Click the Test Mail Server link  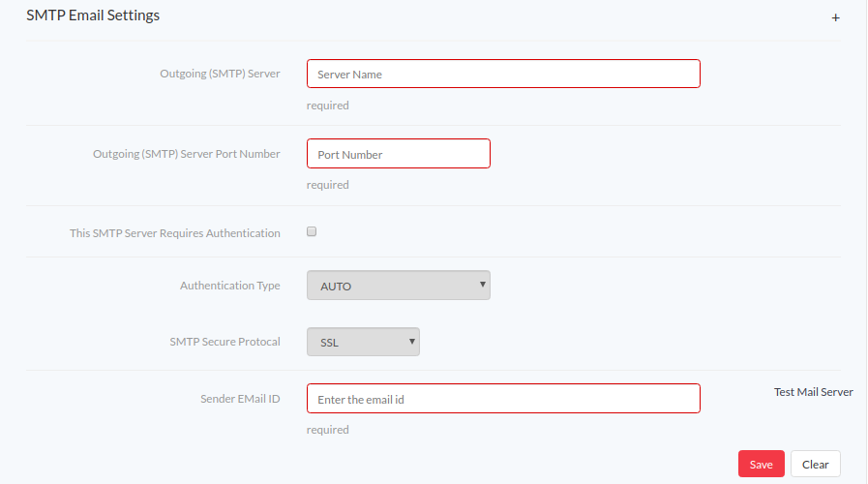813,392
